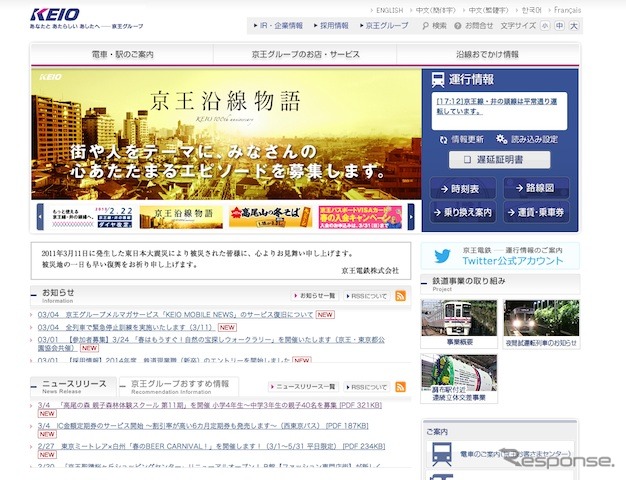
Task: Open 乗り換え案内 transfer guide button
Action: click(x=463, y=212)
